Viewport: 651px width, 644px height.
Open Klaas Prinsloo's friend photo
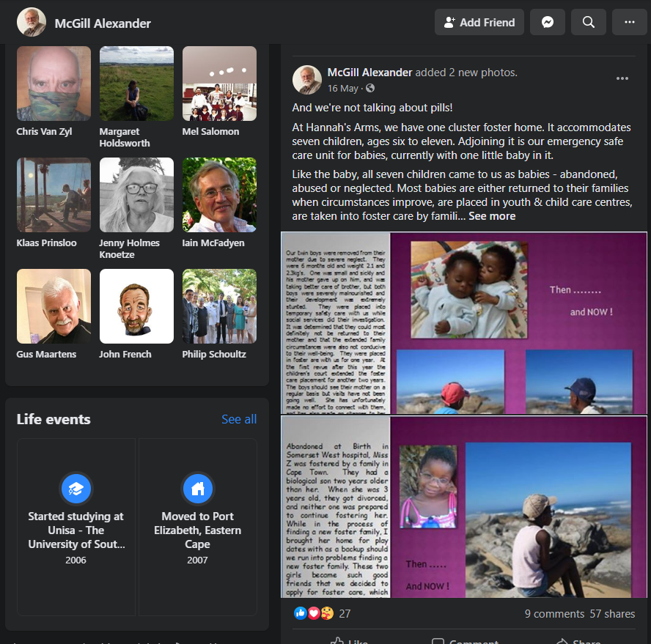pos(54,195)
